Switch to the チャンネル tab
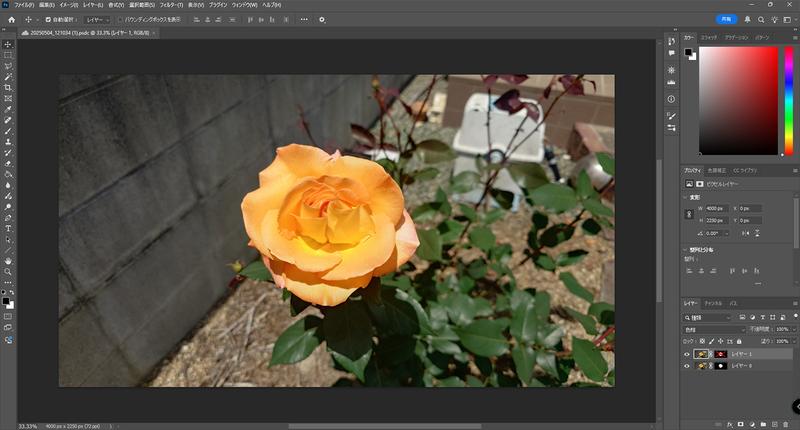Viewport: 800px width, 430px height. pyautogui.click(x=713, y=302)
